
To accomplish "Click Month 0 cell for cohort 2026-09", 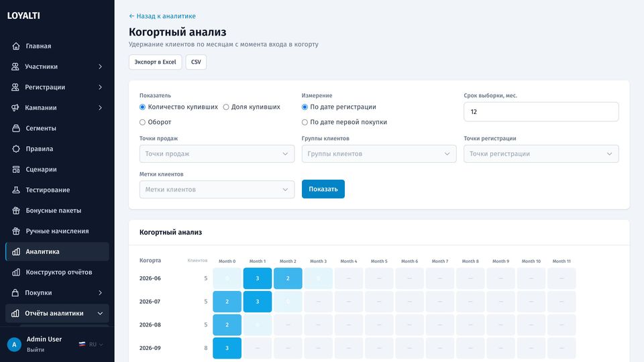I will [227, 348].
